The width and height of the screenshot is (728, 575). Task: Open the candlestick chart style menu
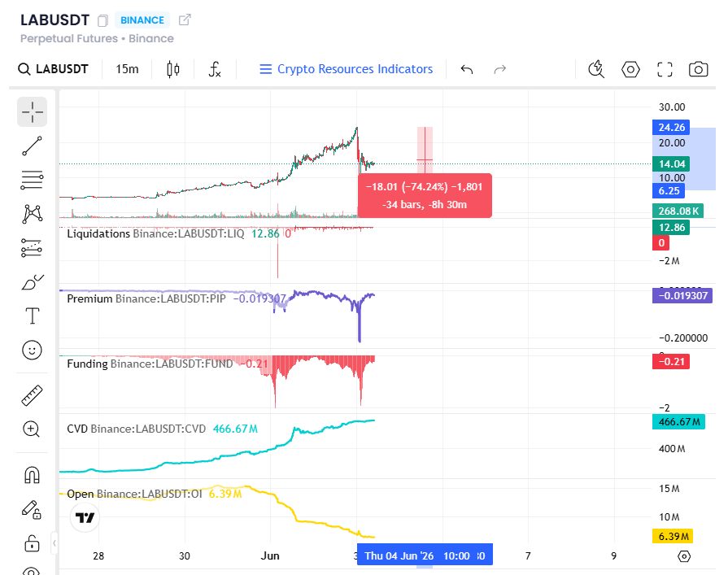tap(173, 69)
